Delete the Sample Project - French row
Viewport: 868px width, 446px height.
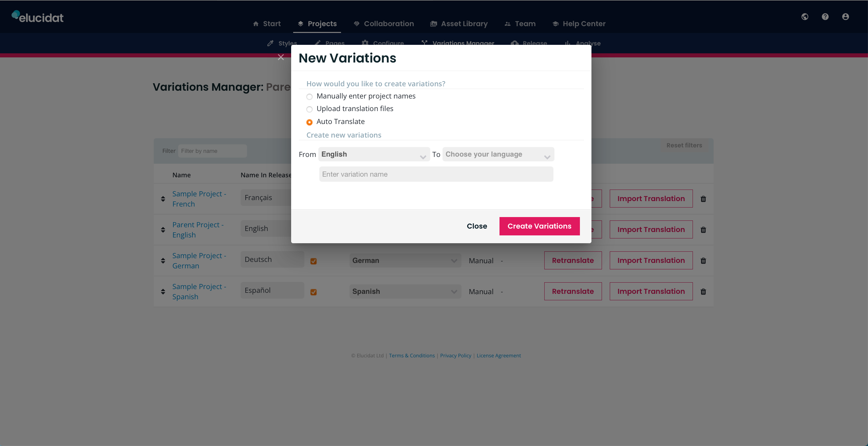[703, 199]
